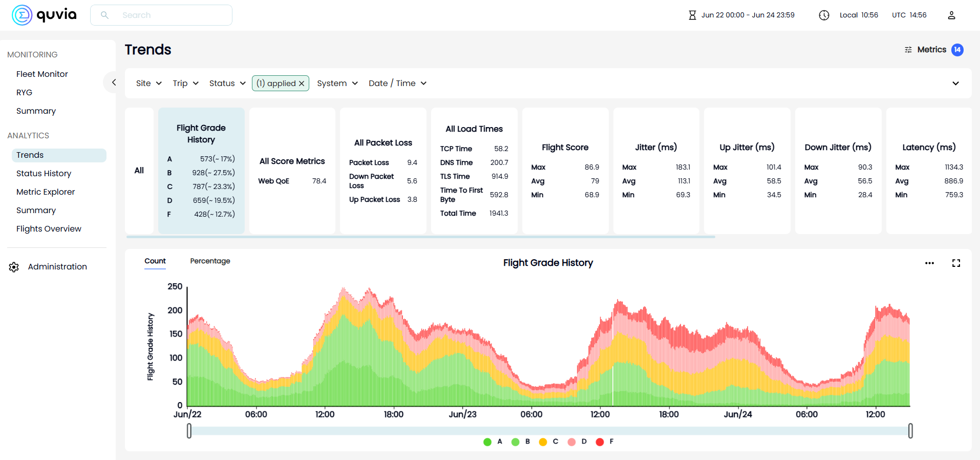Select the All Packet Loss card
The width and height of the screenshot is (980, 460).
383,171
